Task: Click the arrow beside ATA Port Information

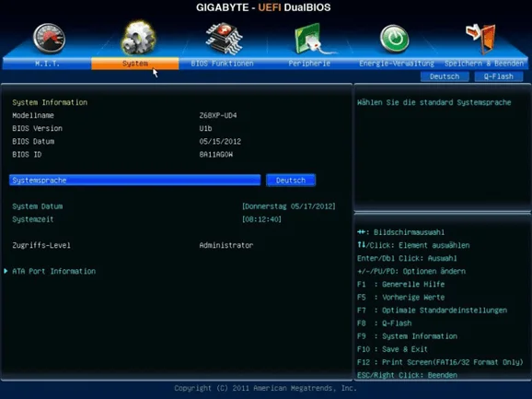Action: pyautogui.click(x=6, y=271)
